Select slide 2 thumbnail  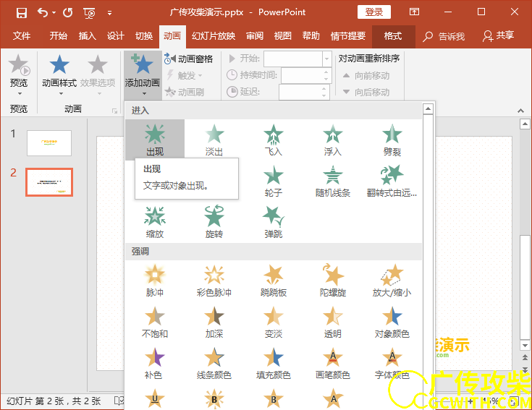[49, 182]
